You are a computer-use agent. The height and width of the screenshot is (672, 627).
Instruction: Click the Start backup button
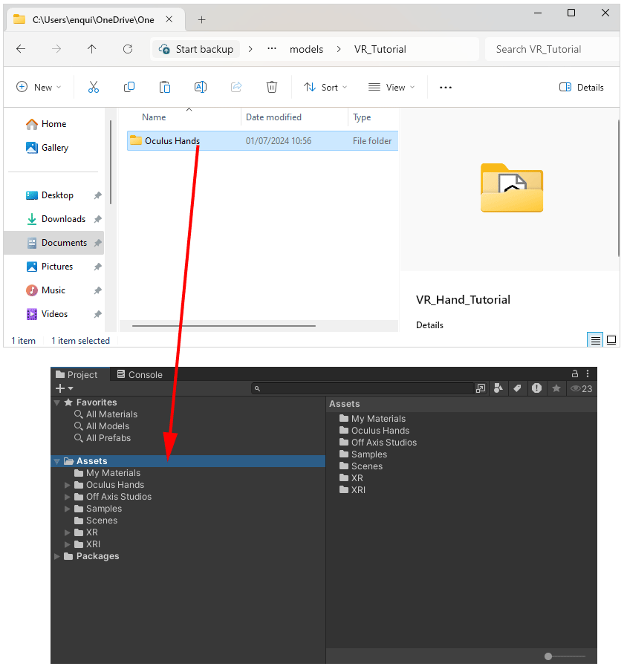click(197, 49)
